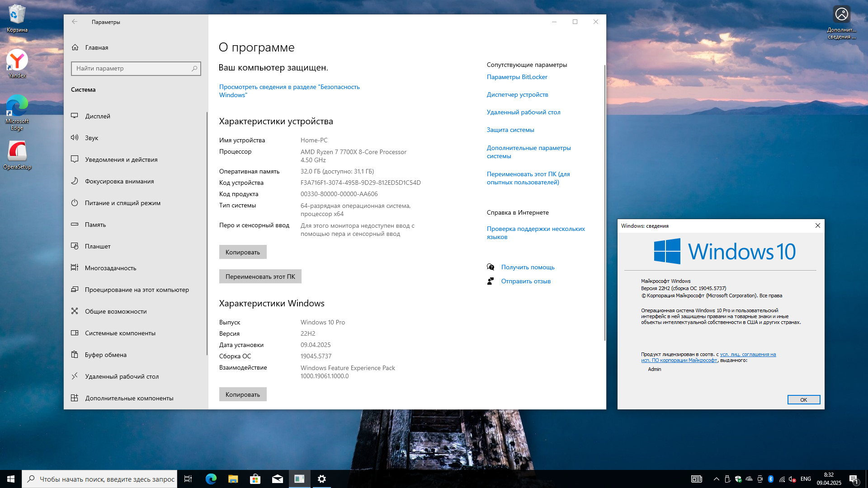Open Microsoft Store from the taskbar
This screenshot has height=488, width=868.
point(255,479)
